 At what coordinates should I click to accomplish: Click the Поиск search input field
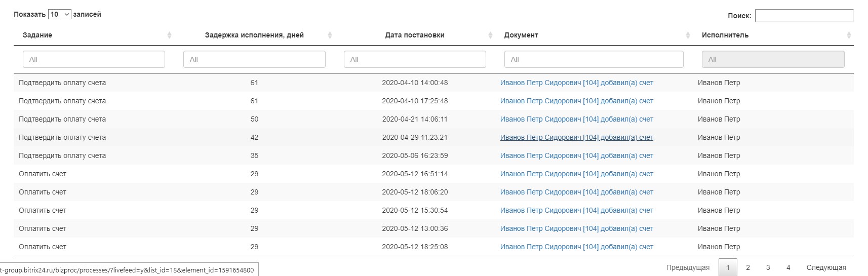[x=804, y=16]
